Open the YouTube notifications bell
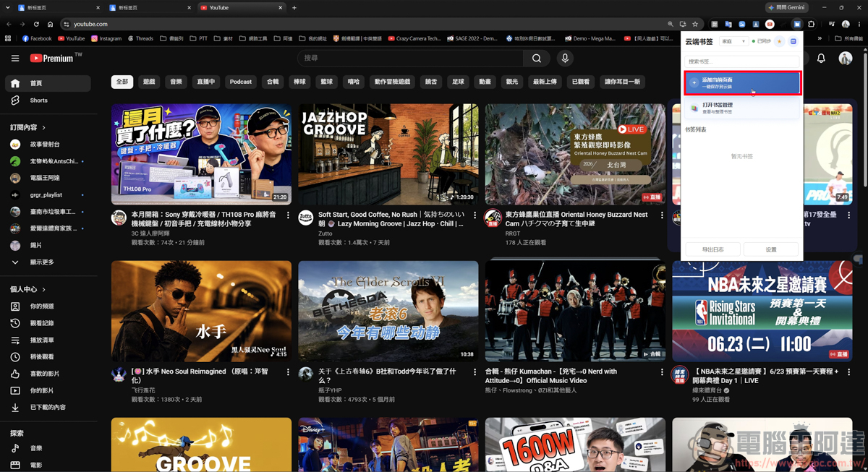 [x=821, y=59]
